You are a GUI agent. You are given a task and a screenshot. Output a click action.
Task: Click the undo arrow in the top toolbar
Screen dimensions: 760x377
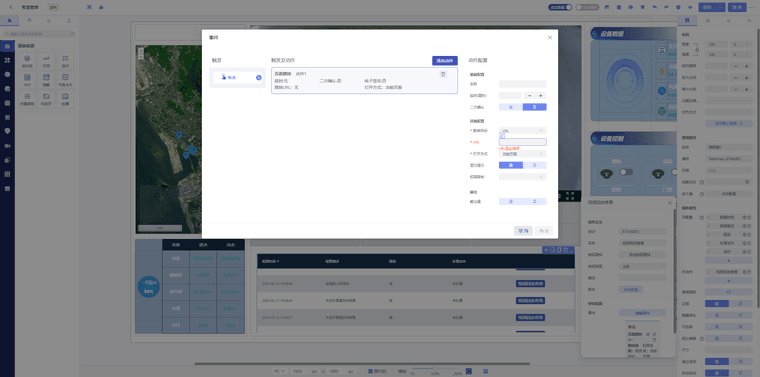[655, 7]
